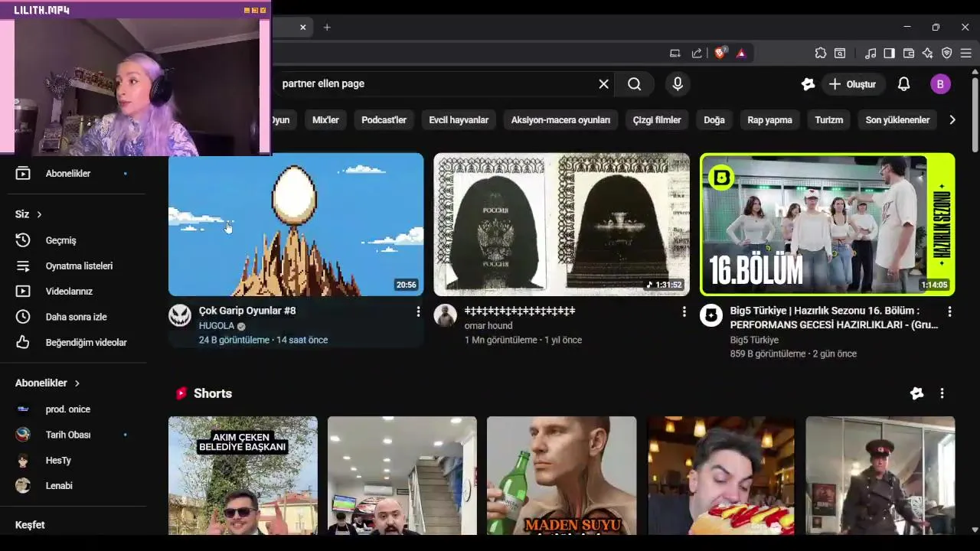This screenshot has height=551, width=980.
Task: Open Leo AI sparkle icon
Action: 928,53
